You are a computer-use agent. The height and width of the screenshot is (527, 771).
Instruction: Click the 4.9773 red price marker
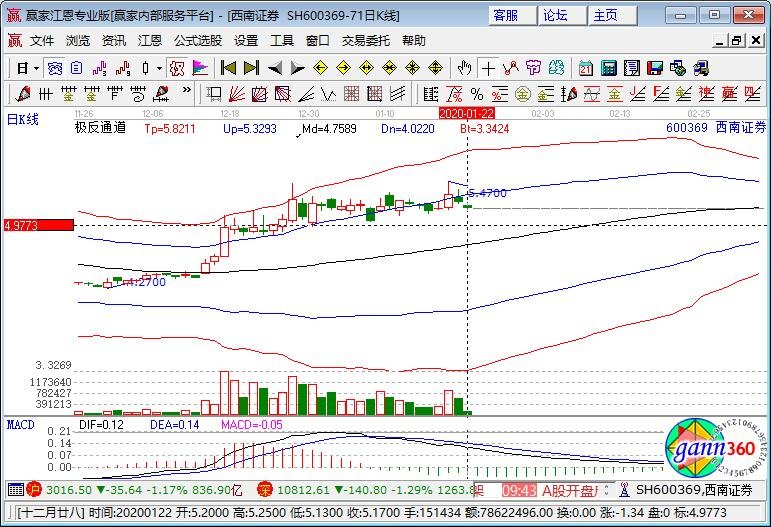[39, 226]
